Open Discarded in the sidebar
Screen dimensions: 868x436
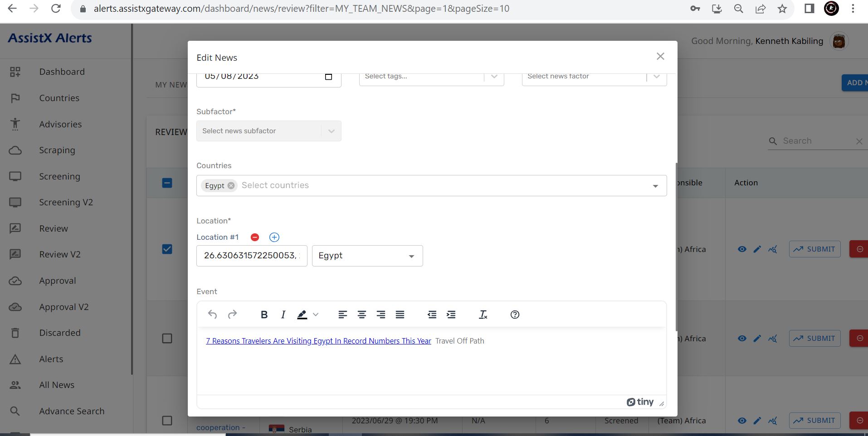pyautogui.click(x=60, y=333)
